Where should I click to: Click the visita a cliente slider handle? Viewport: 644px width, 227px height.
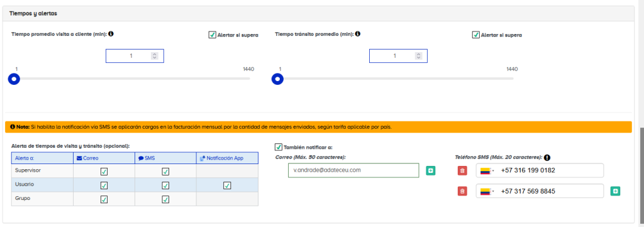click(14, 79)
